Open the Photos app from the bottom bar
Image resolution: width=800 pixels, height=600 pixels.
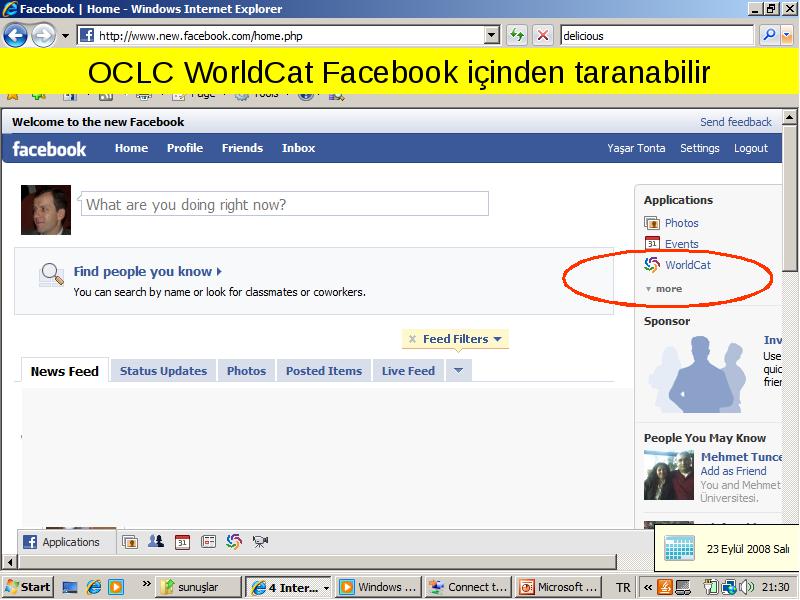[130, 542]
